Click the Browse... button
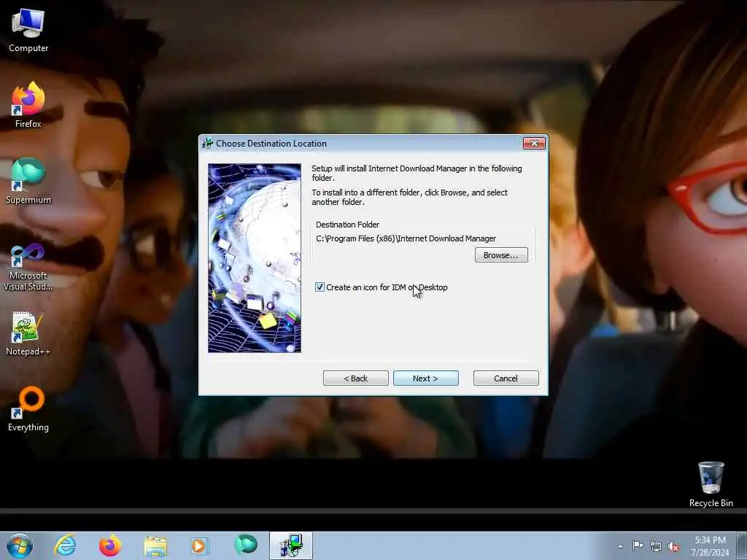The width and height of the screenshot is (747, 560). coord(501,255)
